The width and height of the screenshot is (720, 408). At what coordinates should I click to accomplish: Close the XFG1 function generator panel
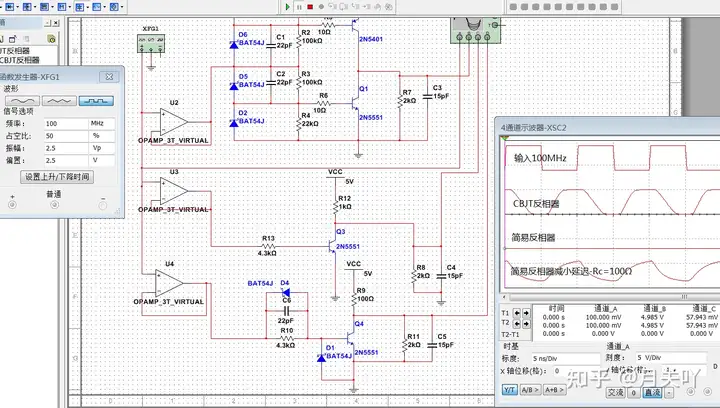(109, 77)
